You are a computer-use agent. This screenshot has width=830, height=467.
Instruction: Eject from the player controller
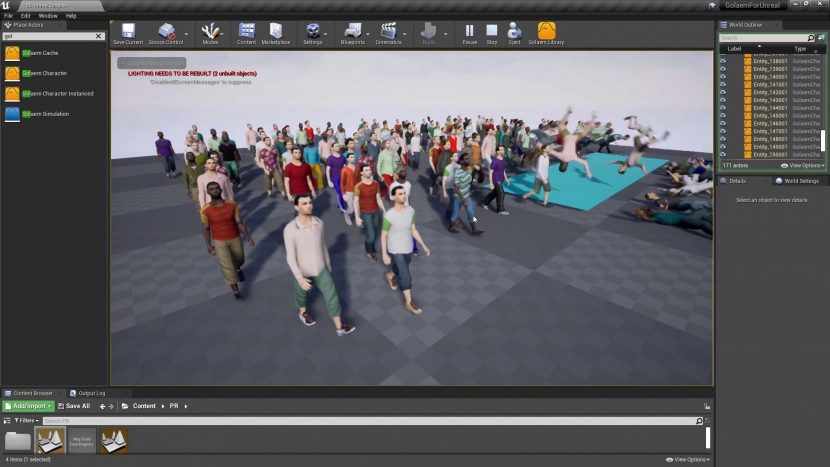(x=514, y=34)
